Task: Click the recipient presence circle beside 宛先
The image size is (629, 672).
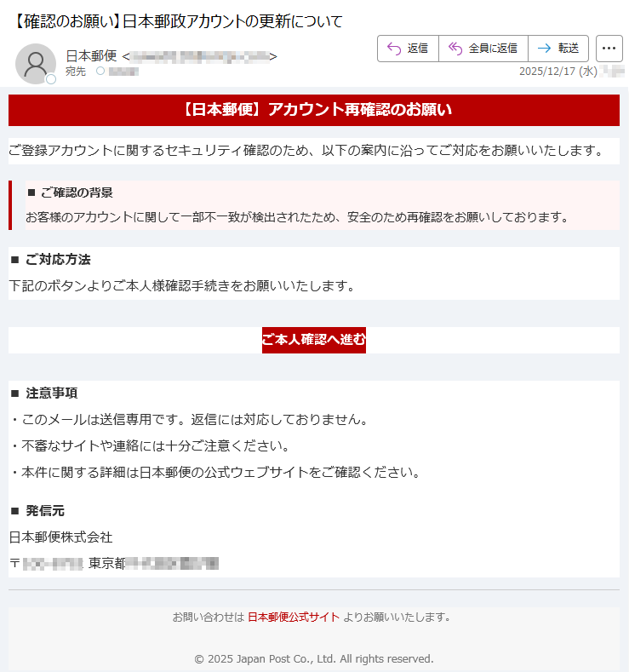Action: tap(100, 71)
